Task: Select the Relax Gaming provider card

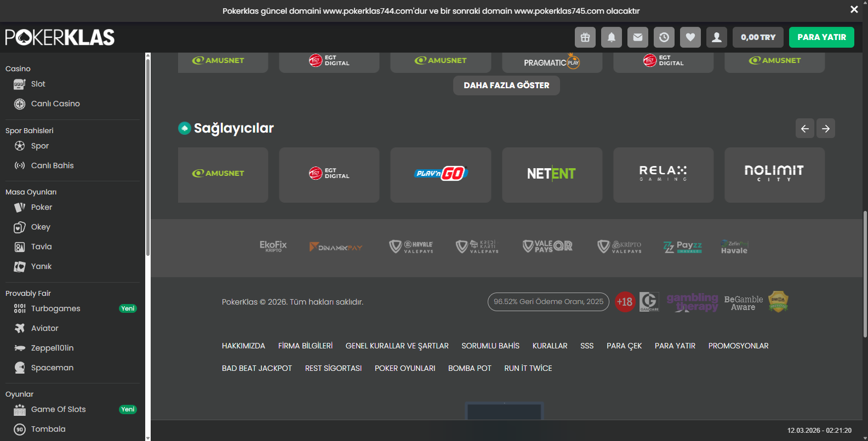Action: click(x=664, y=175)
